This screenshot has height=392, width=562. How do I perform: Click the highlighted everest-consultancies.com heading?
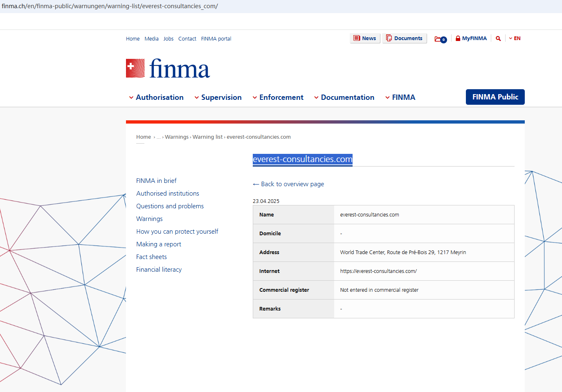[x=303, y=159]
